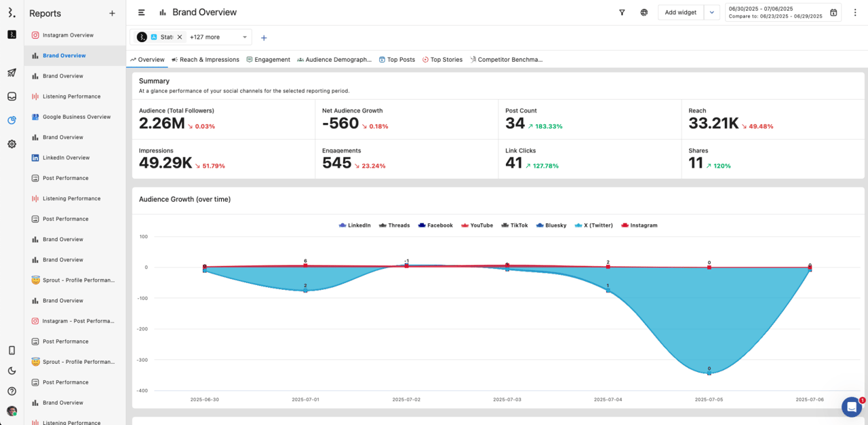Open the three-dot more options menu

point(854,12)
